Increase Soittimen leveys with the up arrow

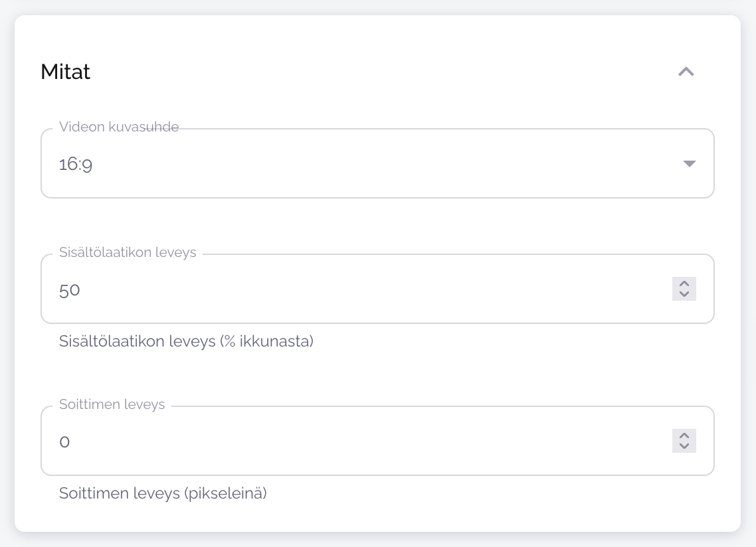coord(684,435)
